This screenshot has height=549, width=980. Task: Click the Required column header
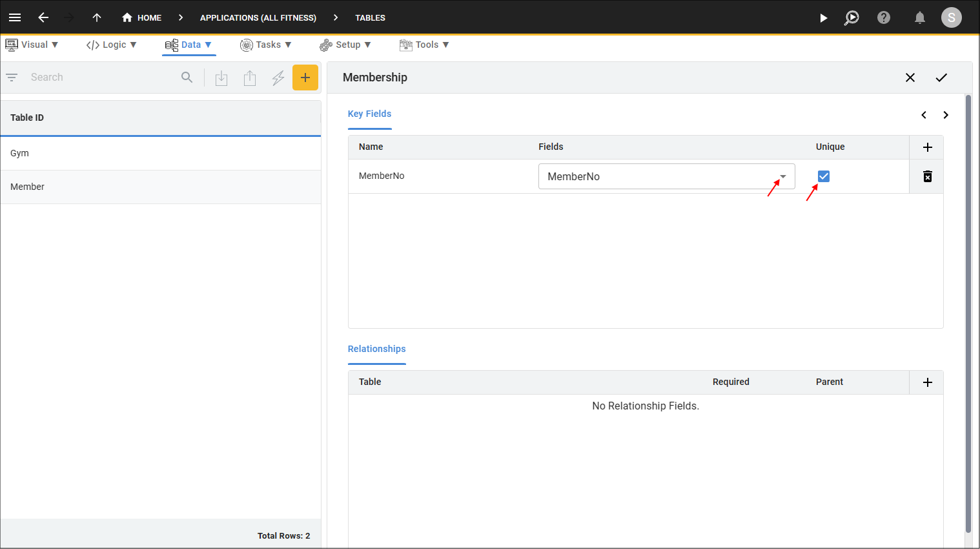731,382
